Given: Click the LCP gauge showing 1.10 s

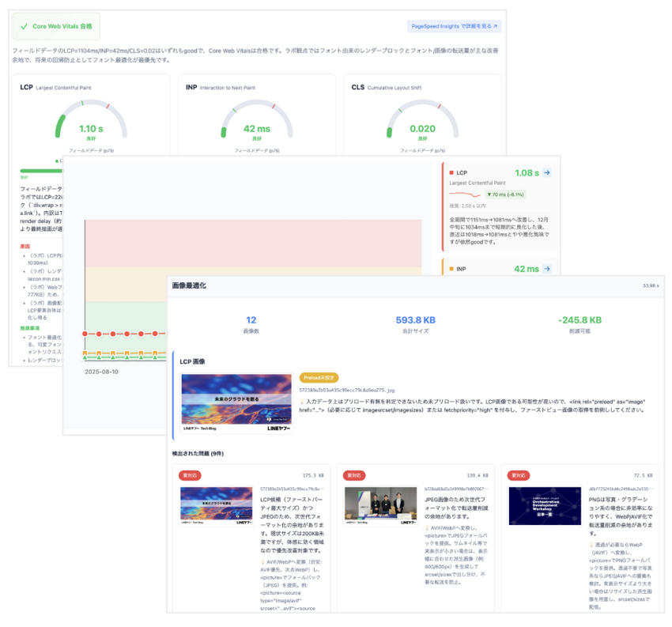Looking at the screenshot, I should (91, 120).
